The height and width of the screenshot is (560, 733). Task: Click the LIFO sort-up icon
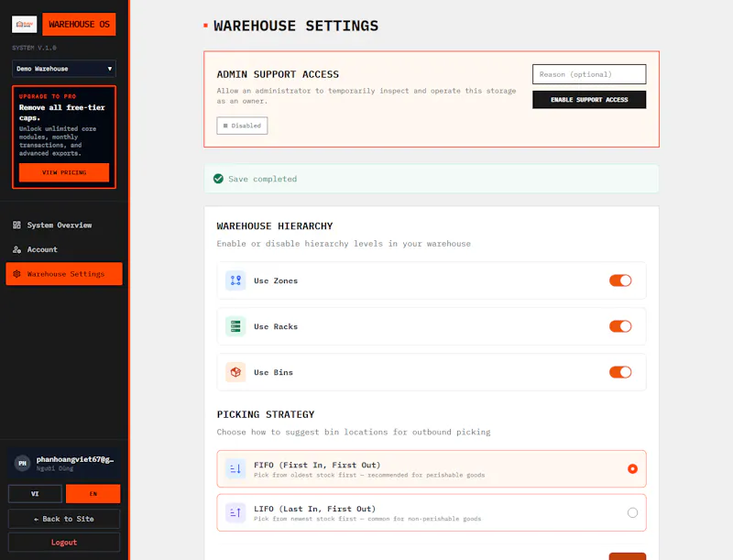click(235, 512)
